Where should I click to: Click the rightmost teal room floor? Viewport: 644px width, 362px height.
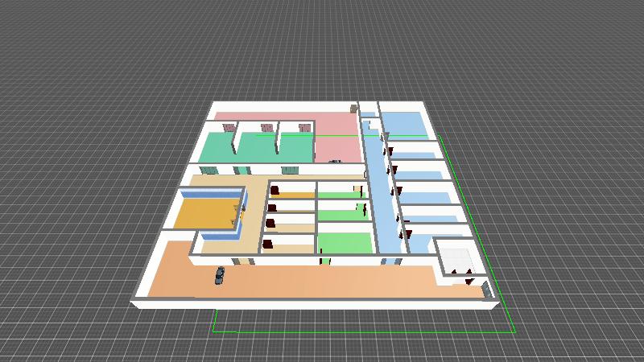pyautogui.click(x=295, y=148)
